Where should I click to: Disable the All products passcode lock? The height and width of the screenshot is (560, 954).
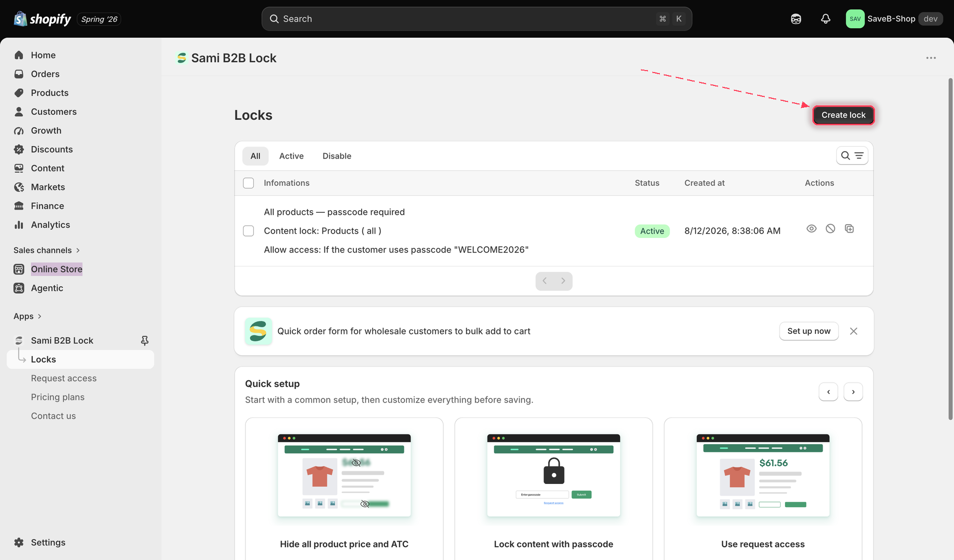(x=830, y=229)
